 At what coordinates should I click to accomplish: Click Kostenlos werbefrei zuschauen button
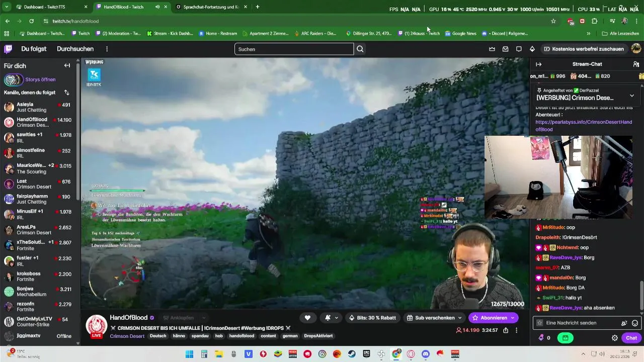[584, 49]
